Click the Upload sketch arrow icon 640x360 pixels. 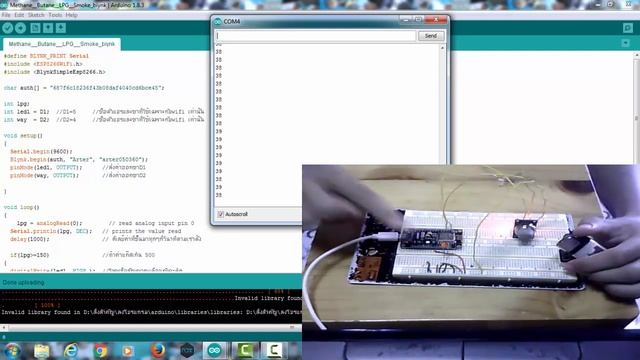tap(20, 28)
